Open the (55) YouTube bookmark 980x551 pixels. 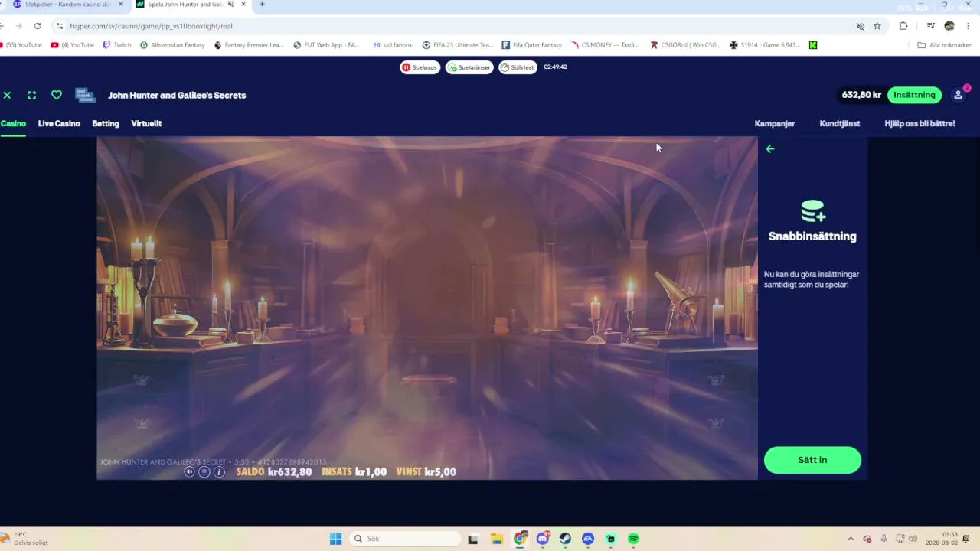pyautogui.click(x=22, y=45)
